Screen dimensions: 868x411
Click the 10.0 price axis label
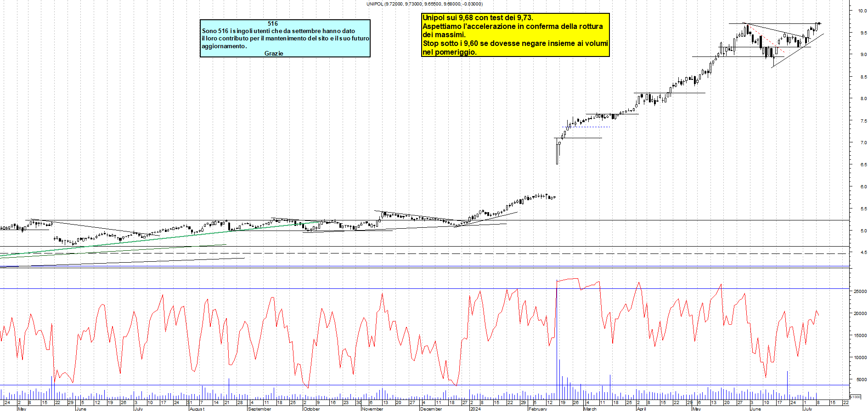click(x=862, y=11)
